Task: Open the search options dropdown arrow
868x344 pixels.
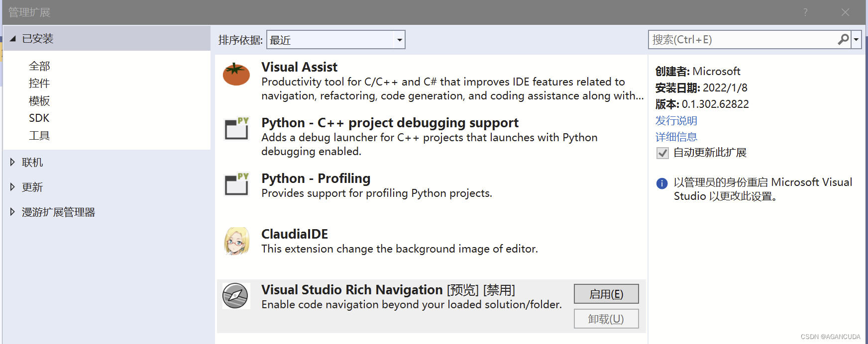Action: (x=856, y=39)
